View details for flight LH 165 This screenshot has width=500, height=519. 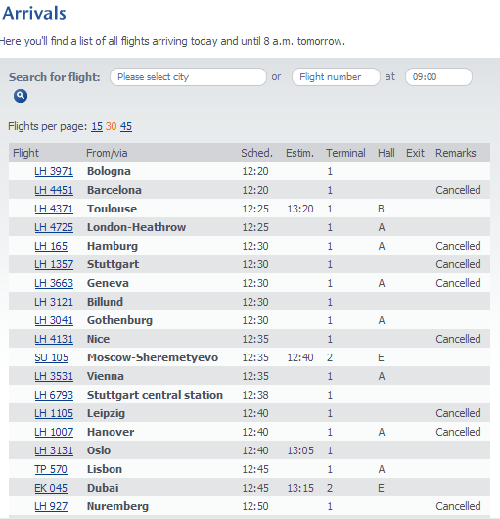[51, 246]
